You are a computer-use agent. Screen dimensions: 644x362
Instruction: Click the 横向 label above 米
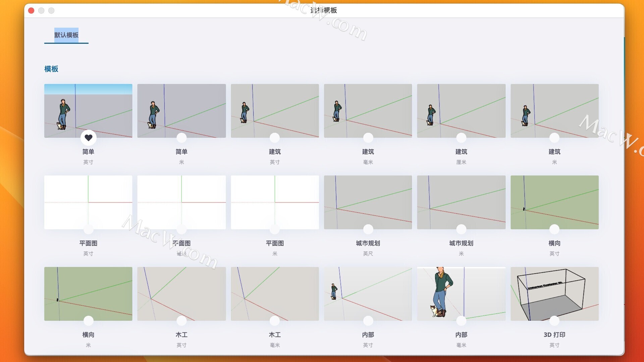click(x=88, y=335)
